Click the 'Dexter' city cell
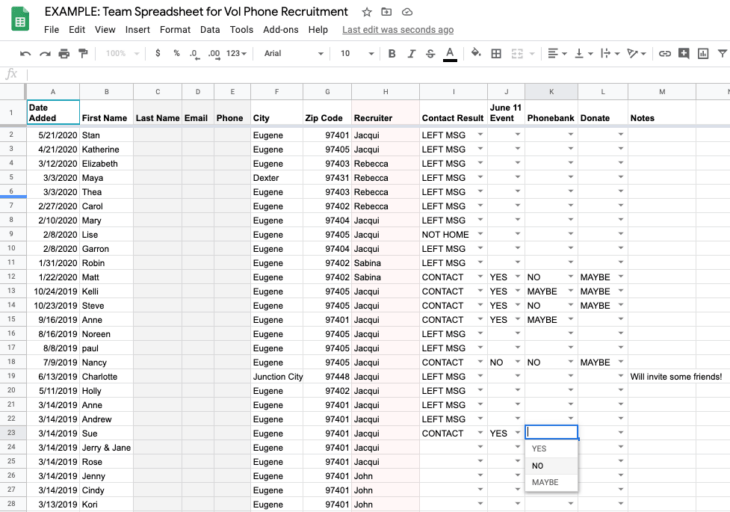 (x=277, y=178)
